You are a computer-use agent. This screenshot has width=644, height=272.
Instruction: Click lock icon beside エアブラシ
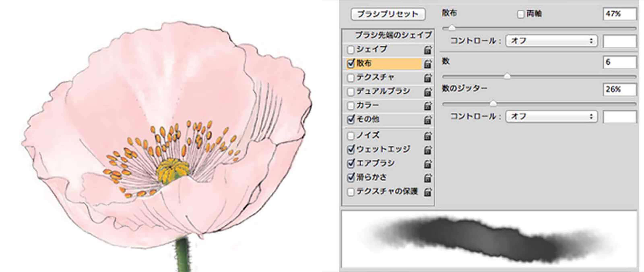pos(428,164)
